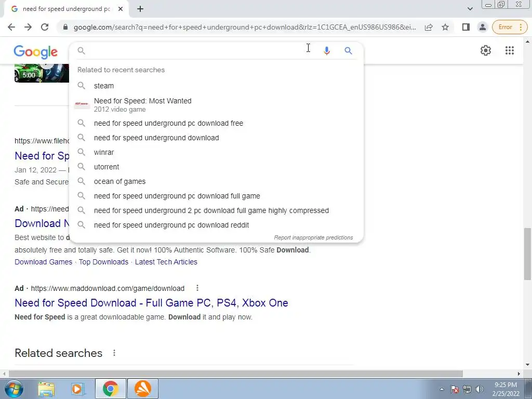Open the 'Download Games' sitelink
The image size is (532, 399).
click(44, 262)
